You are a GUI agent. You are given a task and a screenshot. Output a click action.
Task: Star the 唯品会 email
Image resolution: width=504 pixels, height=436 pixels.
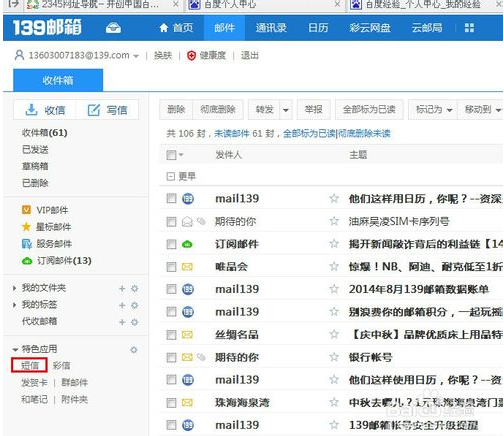click(334, 266)
